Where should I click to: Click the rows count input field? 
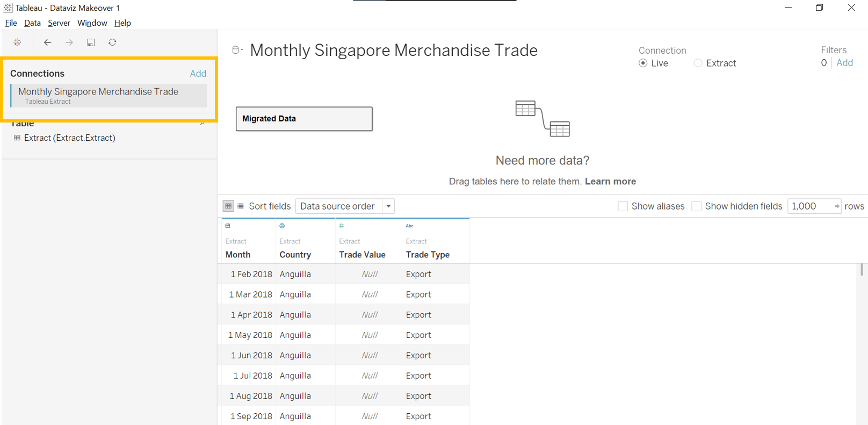click(x=810, y=206)
